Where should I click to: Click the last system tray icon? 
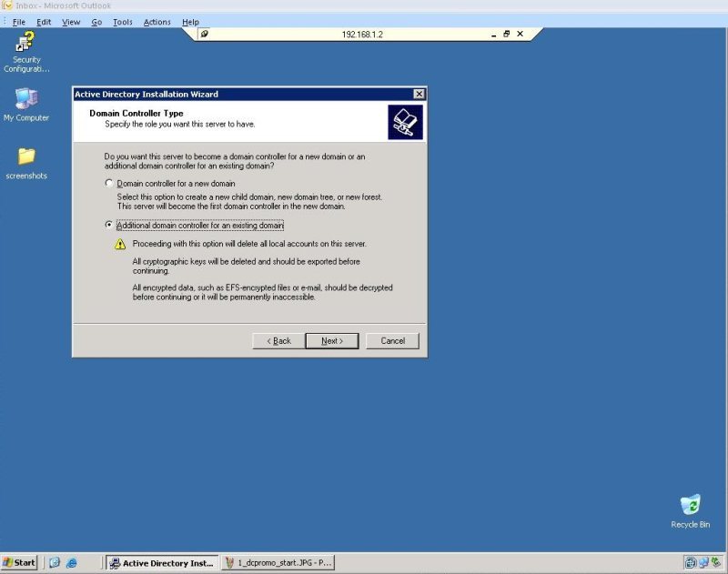(x=716, y=562)
